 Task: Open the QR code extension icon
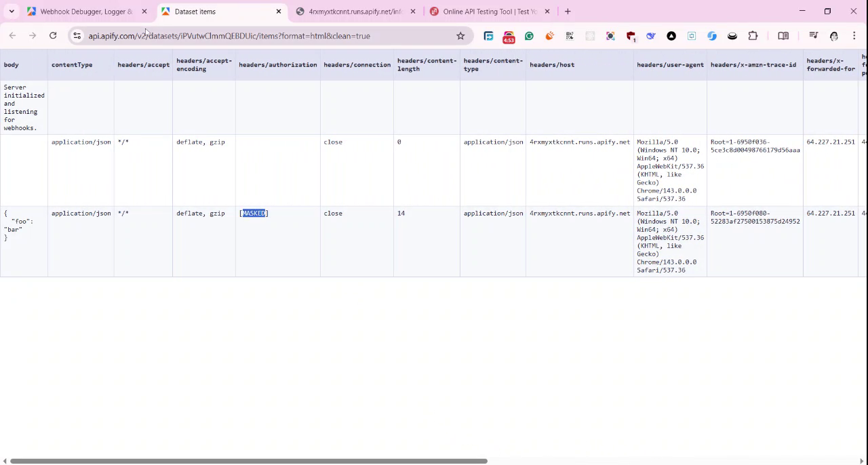point(570,36)
